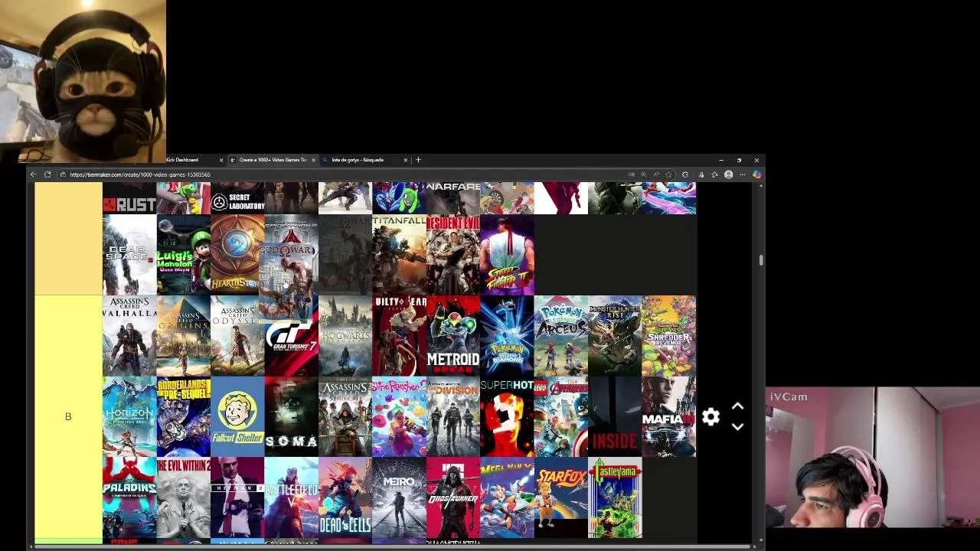Select the Dead Cells cover
Image resolution: width=980 pixels, height=551 pixels.
[x=345, y=498]
